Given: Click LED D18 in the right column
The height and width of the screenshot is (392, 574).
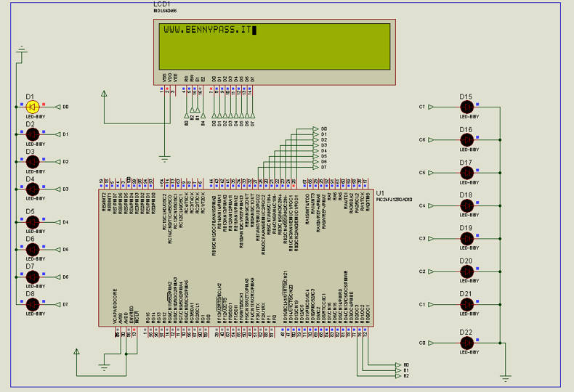Looking at the screenshot, I should 466,205.
